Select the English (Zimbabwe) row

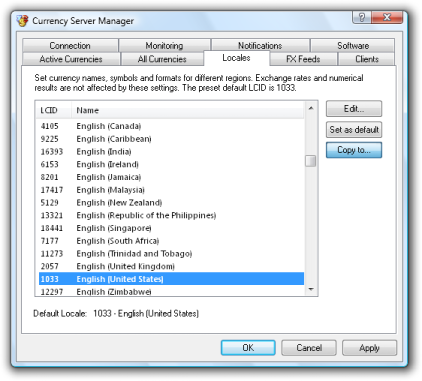[x=171, y=291]
